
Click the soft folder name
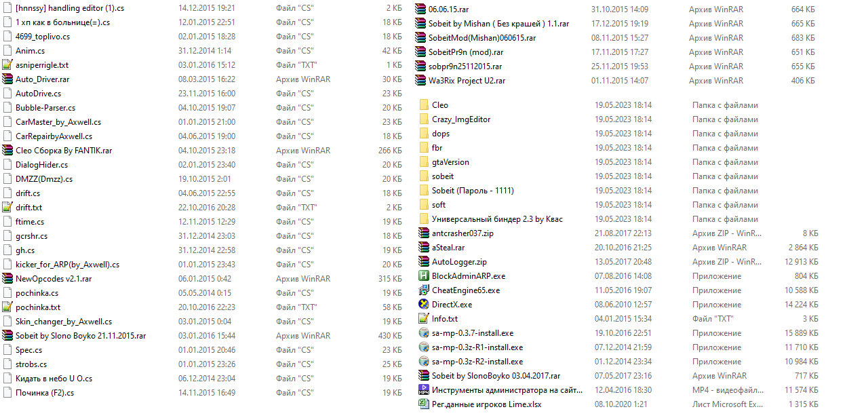[x=439, y=205]
